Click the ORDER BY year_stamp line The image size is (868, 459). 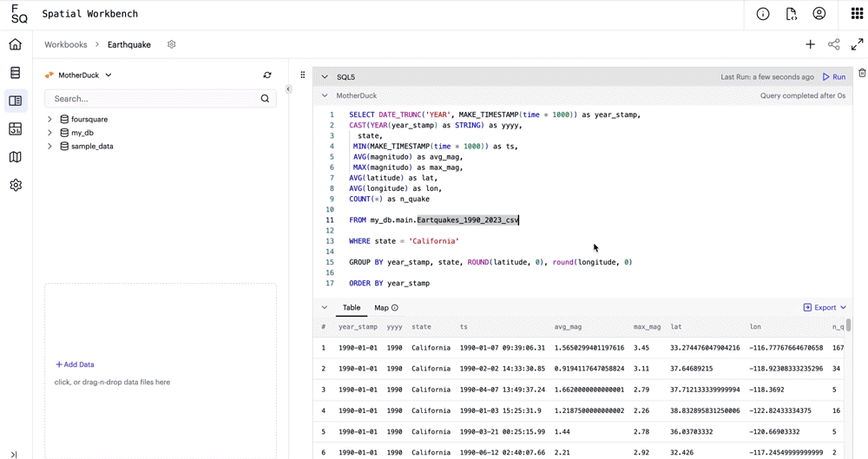point(389,284)
